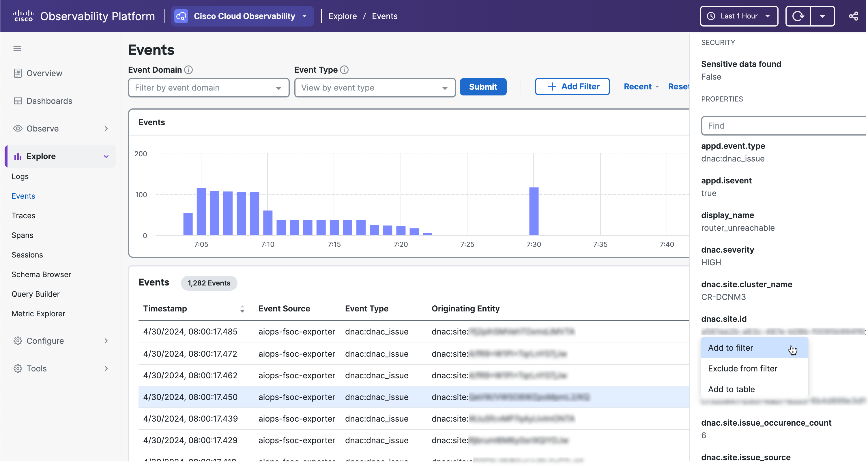Select event row with timestamp 08:00:17.472

tap(414, 354)
